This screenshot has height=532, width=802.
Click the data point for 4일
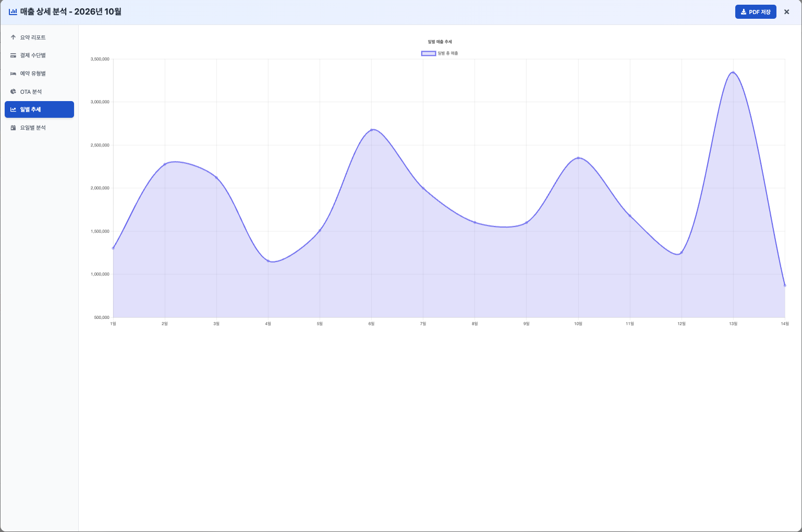tap(268, 261)
